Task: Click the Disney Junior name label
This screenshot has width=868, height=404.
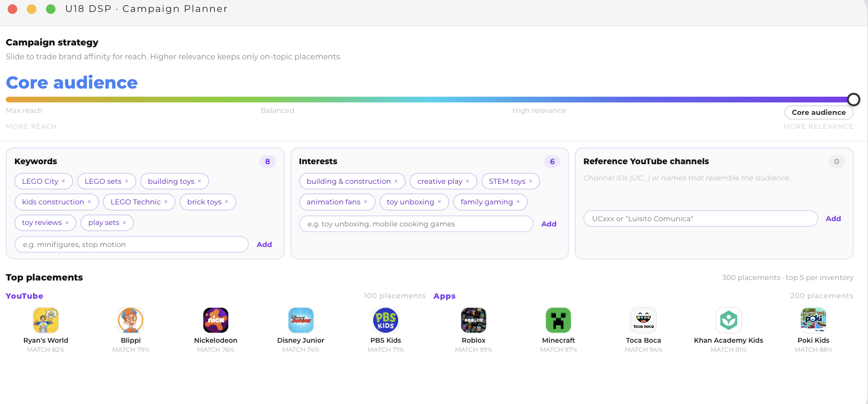Action: 301,340
